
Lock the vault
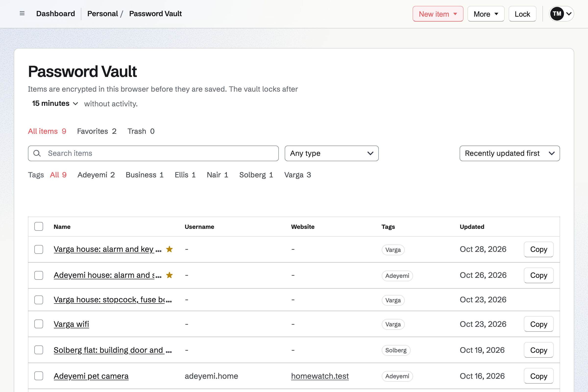coord(522,14)
